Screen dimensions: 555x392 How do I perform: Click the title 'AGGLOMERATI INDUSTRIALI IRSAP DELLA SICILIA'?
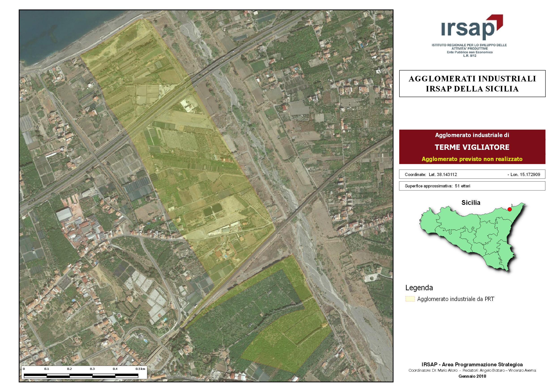click(x=472, y=84)
